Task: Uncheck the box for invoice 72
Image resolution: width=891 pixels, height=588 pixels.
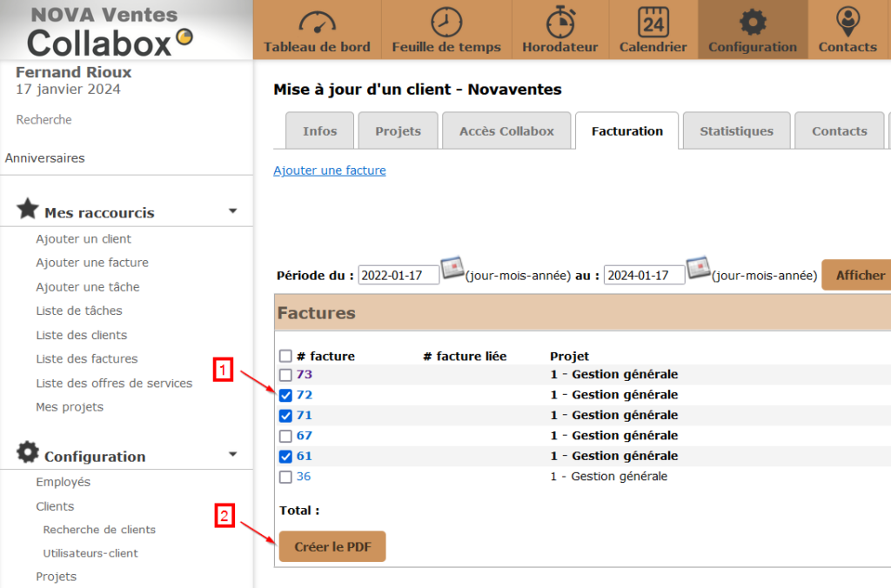Action: click(x=285, y=395)
